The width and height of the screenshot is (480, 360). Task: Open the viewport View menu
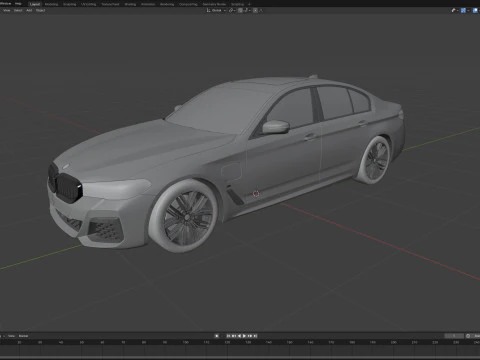coord(6,10)
